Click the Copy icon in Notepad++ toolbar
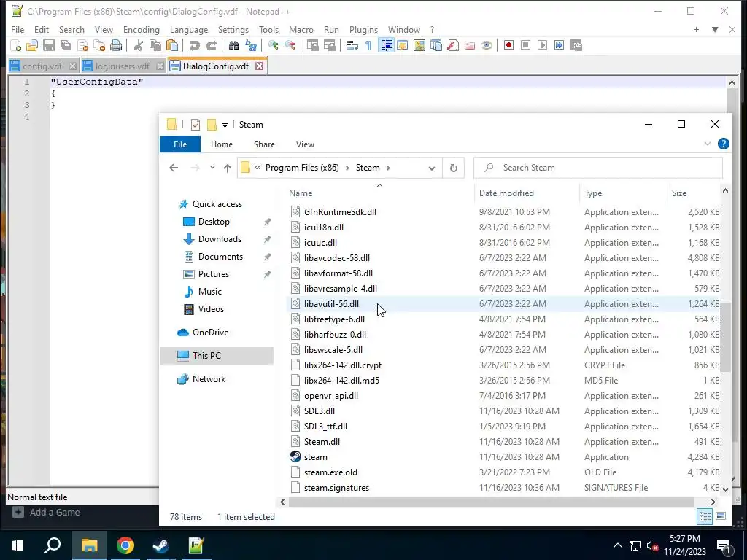The image size is (747, 560). pos(155,45)
